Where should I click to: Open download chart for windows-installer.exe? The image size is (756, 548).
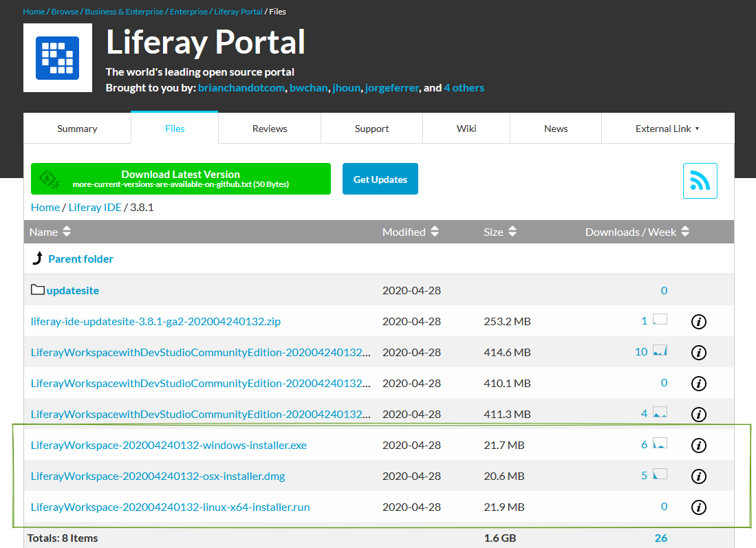[660, 443]
